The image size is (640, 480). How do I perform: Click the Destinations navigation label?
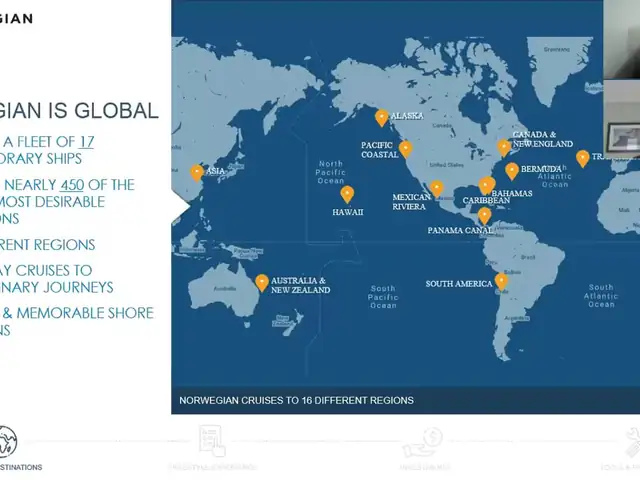[x=21, y=467]
